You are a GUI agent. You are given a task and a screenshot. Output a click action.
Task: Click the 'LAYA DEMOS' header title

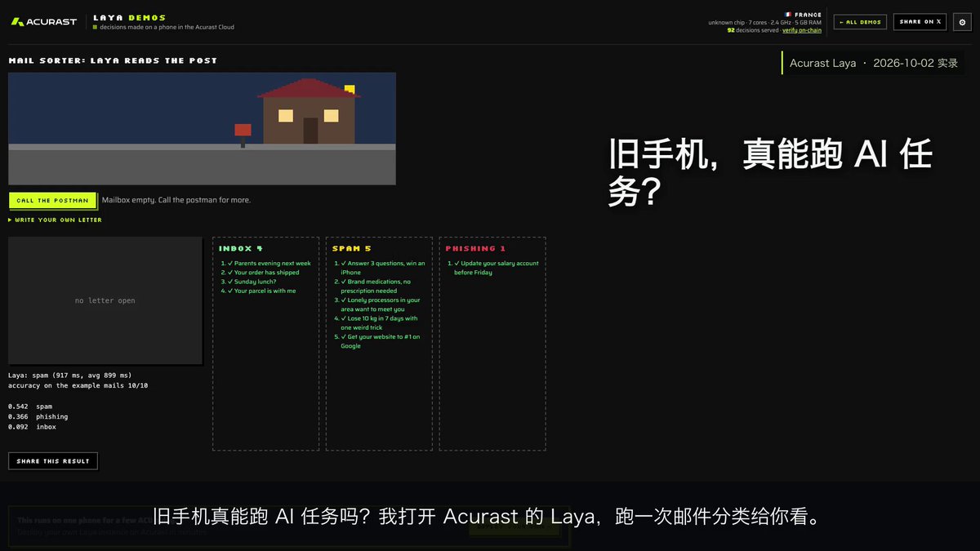(129, 17)
